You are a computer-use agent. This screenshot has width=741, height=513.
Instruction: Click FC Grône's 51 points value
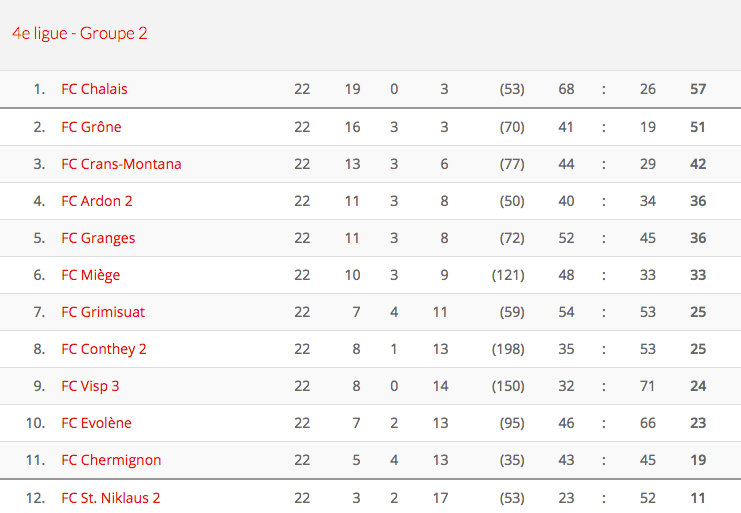(x=698, y=127)
